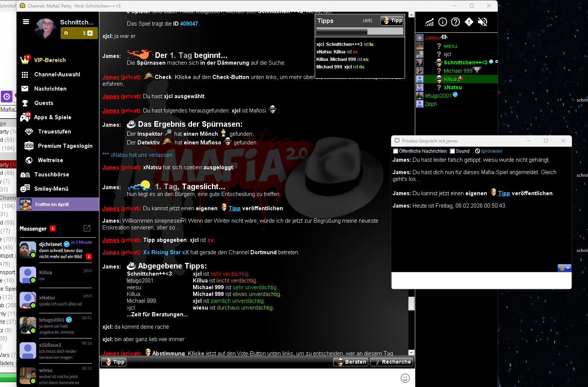Expand the smiley picker in private chat
588x387 pixels.
tap(564, 268)
